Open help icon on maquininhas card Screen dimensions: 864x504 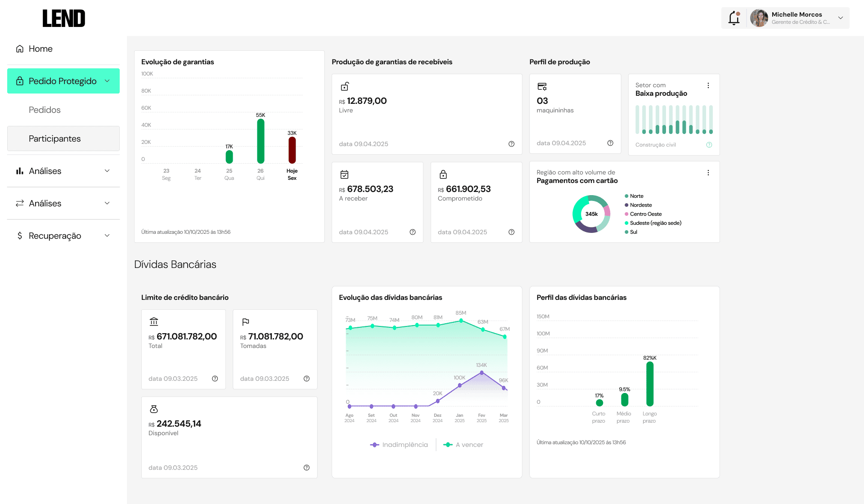(x=610, y=143)
